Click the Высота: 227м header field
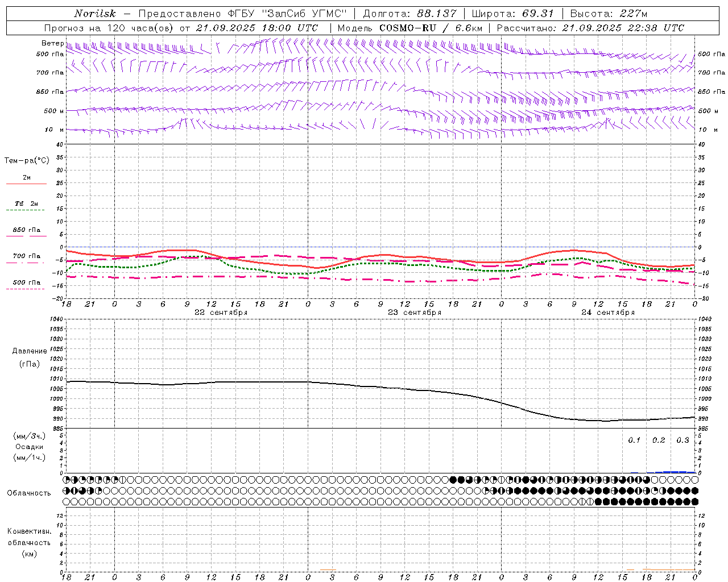Viewport: 728px width, 582px height. click(609, 14)
